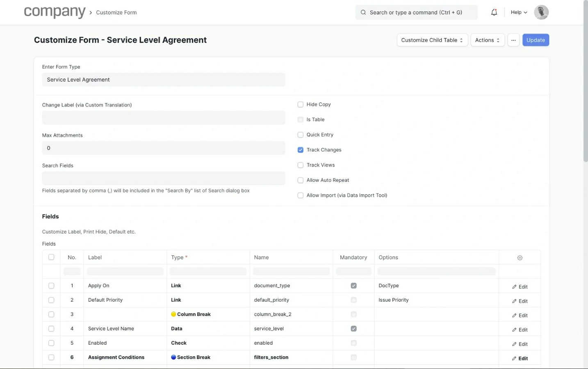
Task: Focus the search or command bar
Action: [416, 13]
